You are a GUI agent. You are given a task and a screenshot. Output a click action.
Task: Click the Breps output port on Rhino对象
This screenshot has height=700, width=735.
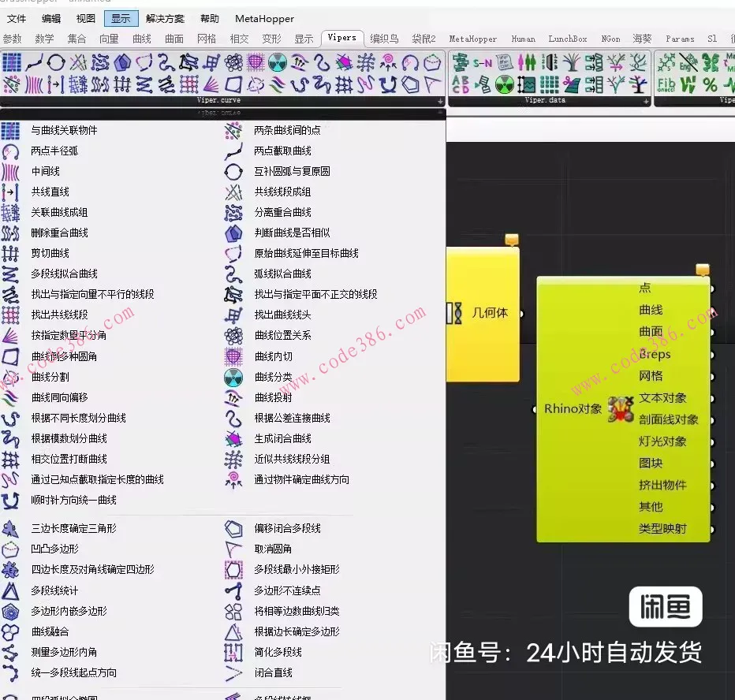click(712, 355)
